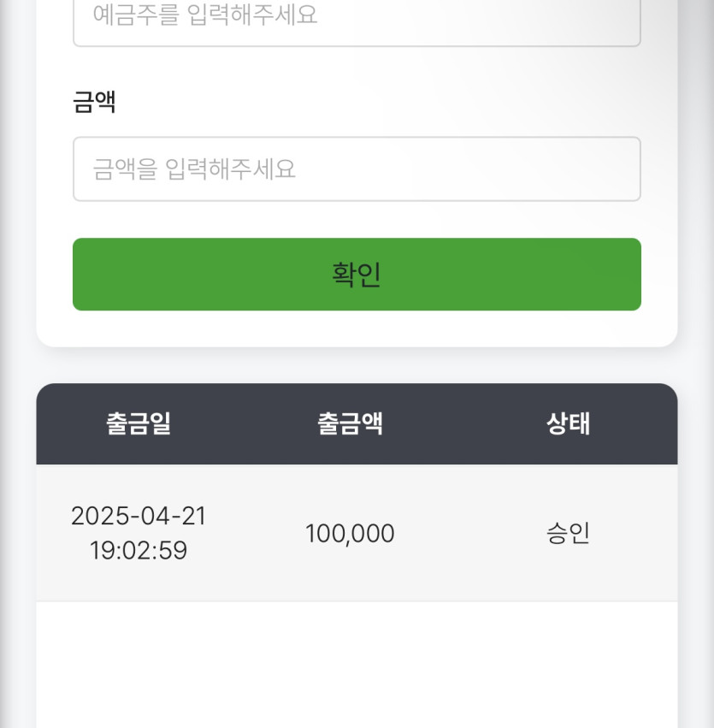Click the 금액을 입력해주세요 placeholder text

pyautogui.click(x=194, y=169)
